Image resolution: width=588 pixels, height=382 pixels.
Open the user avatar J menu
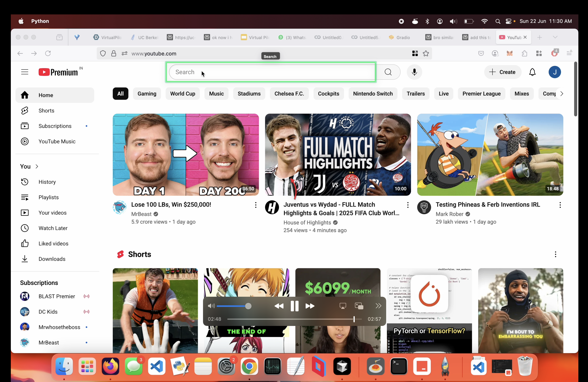tap(554, 72)
